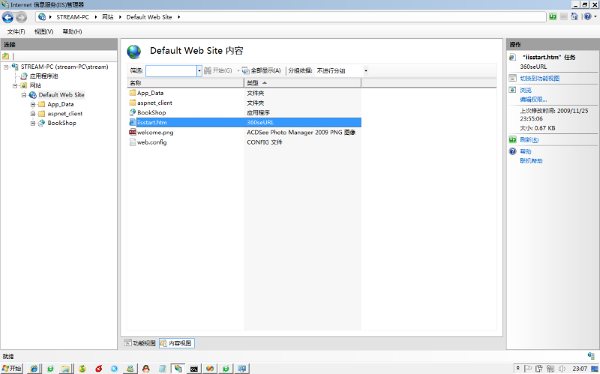Screen dimensions: 600x374
Task: Open the File menu
Action: 16,31
